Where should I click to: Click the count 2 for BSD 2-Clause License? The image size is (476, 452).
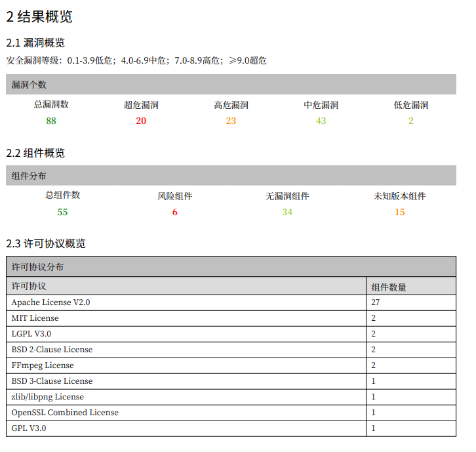pos(374,350)
